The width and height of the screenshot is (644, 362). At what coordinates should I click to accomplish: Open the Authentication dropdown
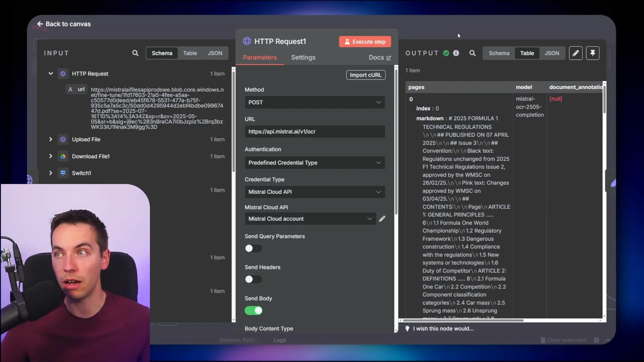point(315,163)
